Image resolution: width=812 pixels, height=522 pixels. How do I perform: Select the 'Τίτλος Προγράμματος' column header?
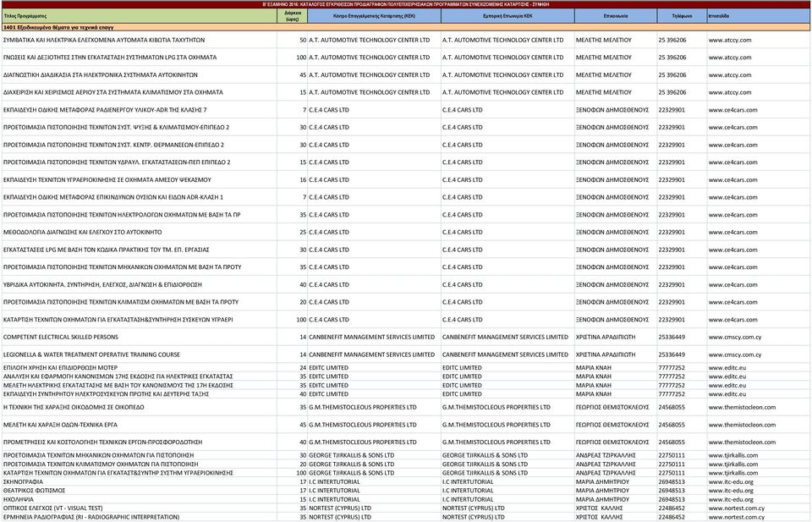click(140, 16)
